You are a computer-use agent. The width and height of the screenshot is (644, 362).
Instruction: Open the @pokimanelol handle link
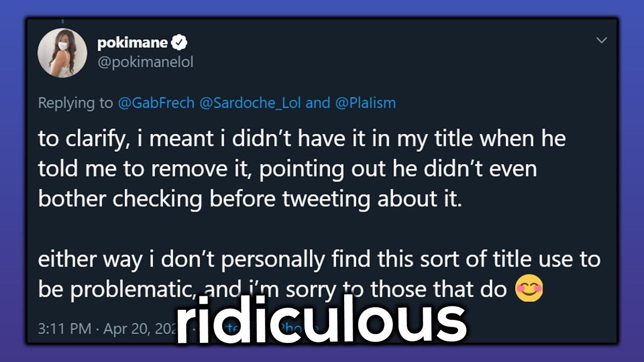pyautogui.click(x=145, y=62)
